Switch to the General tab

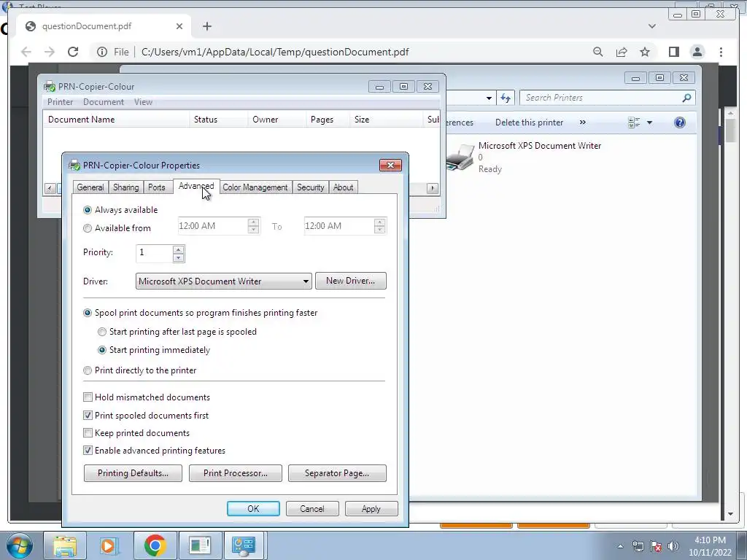click(x=90, y=187)
